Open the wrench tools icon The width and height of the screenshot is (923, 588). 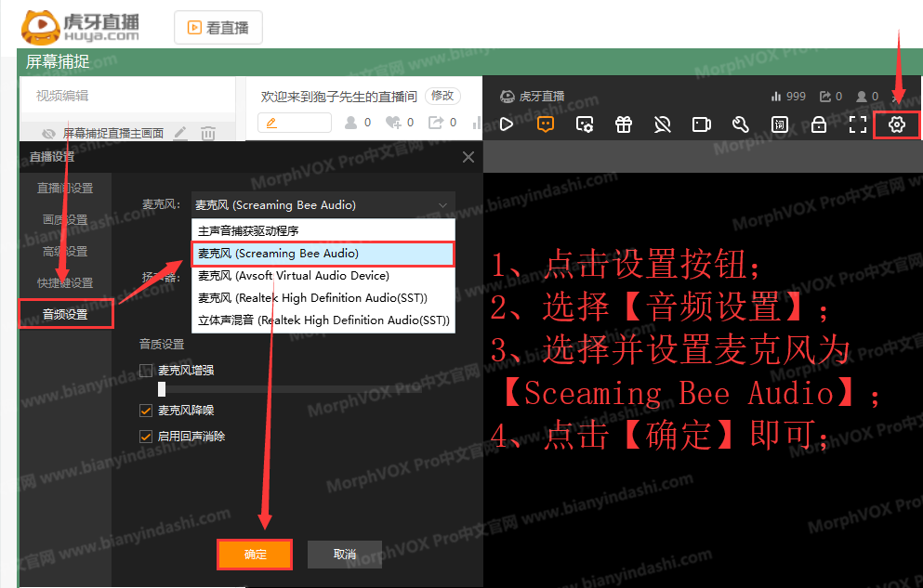[741, 124]
